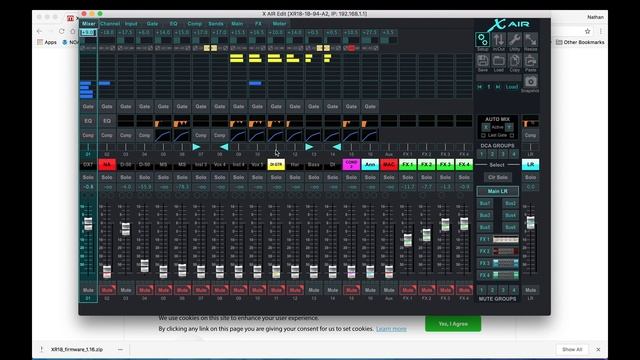The image size is (640, 360).
Task: Click the Save floppy disk icon
Action: 482,62
